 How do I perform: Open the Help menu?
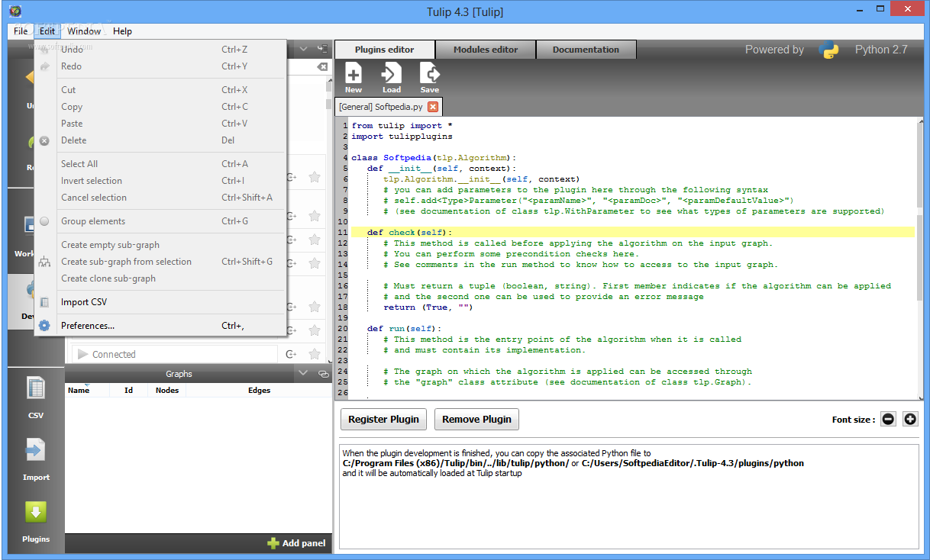[x=122, y=31]
